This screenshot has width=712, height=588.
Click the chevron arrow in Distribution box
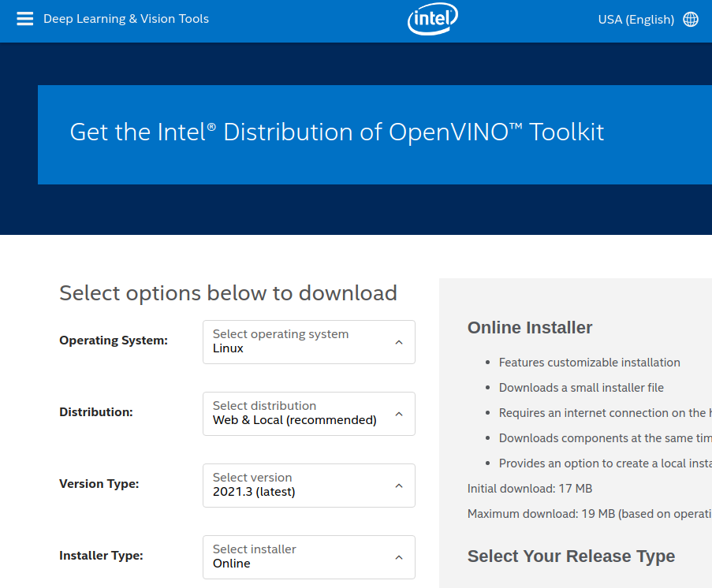pos(399,414)
